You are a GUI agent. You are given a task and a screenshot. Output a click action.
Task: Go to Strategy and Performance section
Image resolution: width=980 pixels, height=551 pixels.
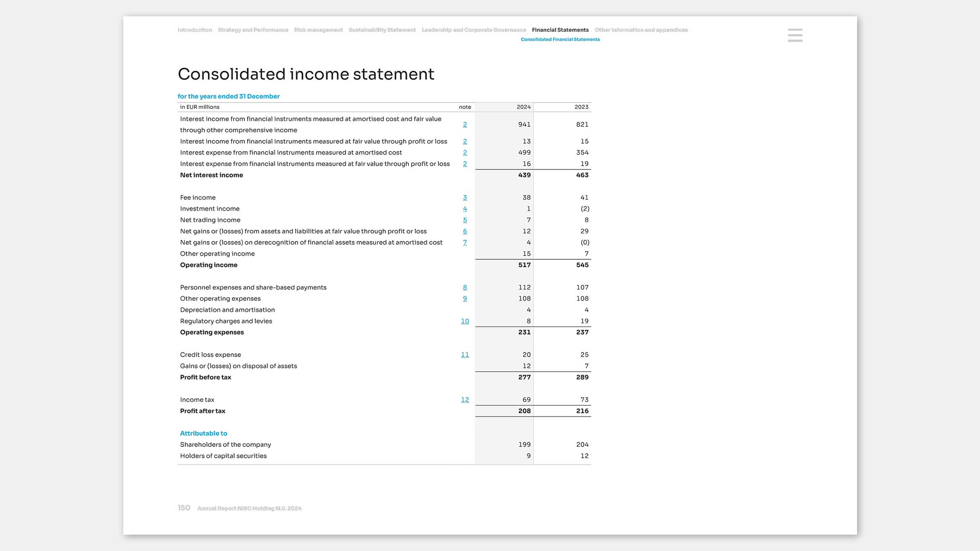coord(253,30)
